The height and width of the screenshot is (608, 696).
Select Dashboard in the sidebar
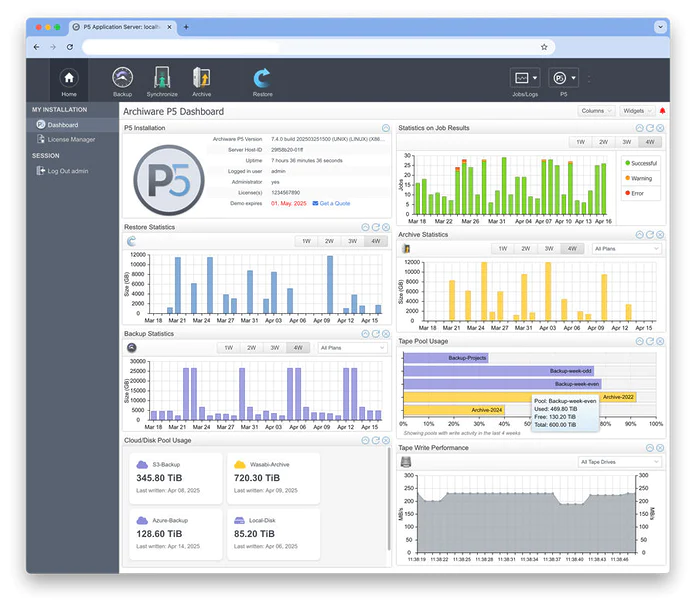click(62, 125)
